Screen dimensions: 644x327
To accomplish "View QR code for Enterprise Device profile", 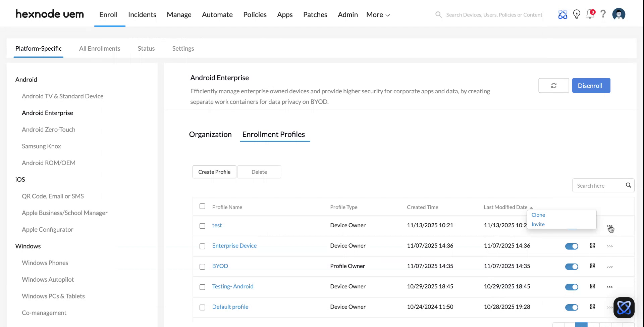I will (x=592, y=246).
